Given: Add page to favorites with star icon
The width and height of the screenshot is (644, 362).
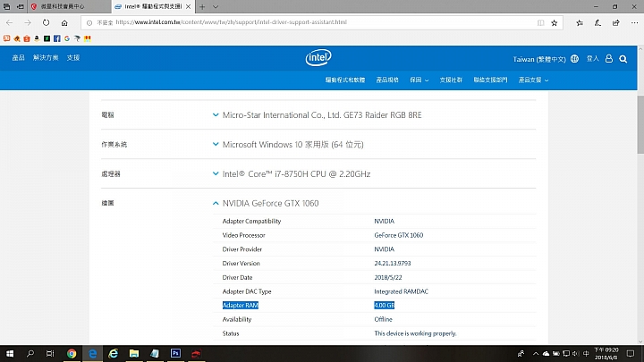Looking at the screenshot, I should tap(554, 23).
